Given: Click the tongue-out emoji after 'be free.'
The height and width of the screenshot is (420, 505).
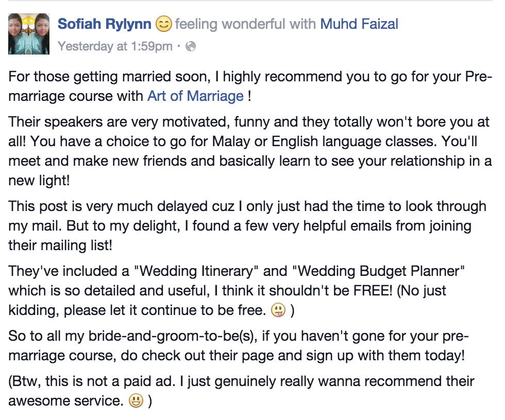Looking at the screenshot, I should pos(278,310).
